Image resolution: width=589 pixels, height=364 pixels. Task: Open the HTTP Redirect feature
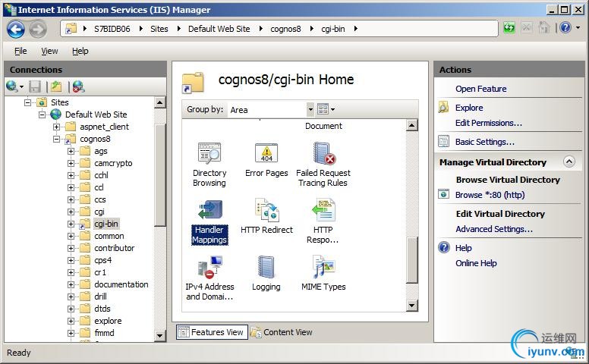[266, 217]
